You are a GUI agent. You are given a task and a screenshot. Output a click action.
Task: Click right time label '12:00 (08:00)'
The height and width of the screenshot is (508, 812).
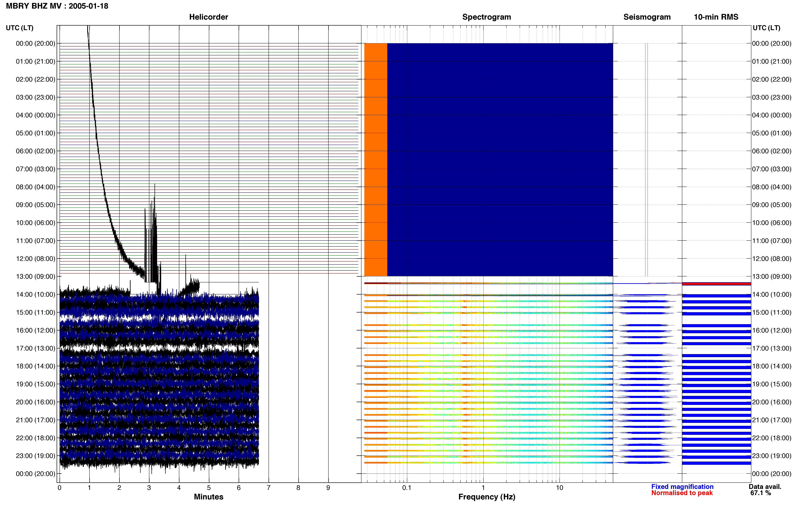click(772, 259)
